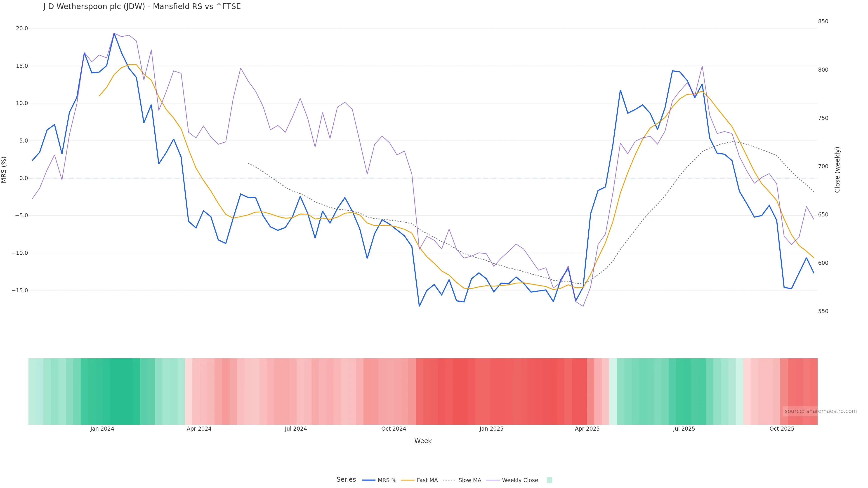Click the MRS (%) left axis title
The width and height of the screenshot is (868, 488).
pyautogui.click(x=4, y=170)
